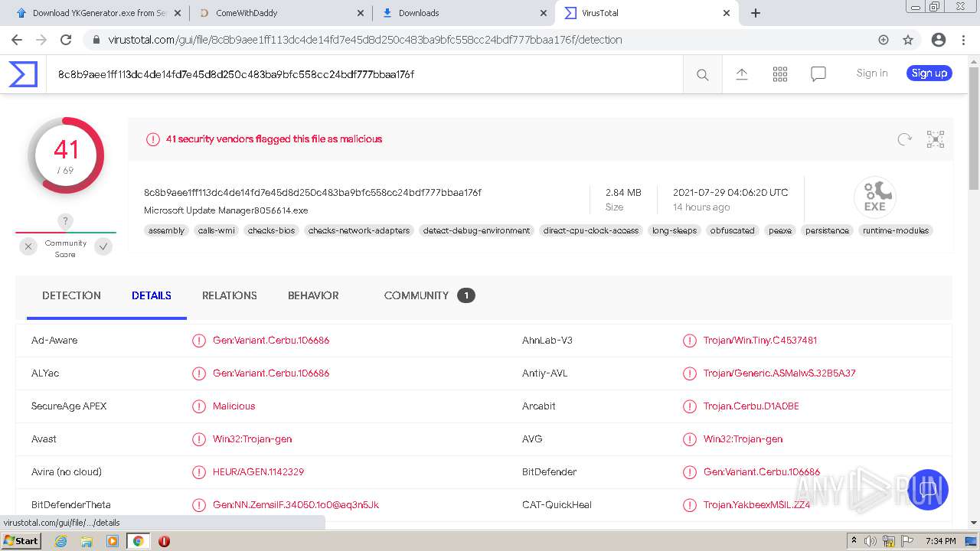Click CAT-QuickHeal Trojan.YakbeexMSIL.ZZ4 result
The width and height of the screenshot is (980, 551).
click(756, 504)
